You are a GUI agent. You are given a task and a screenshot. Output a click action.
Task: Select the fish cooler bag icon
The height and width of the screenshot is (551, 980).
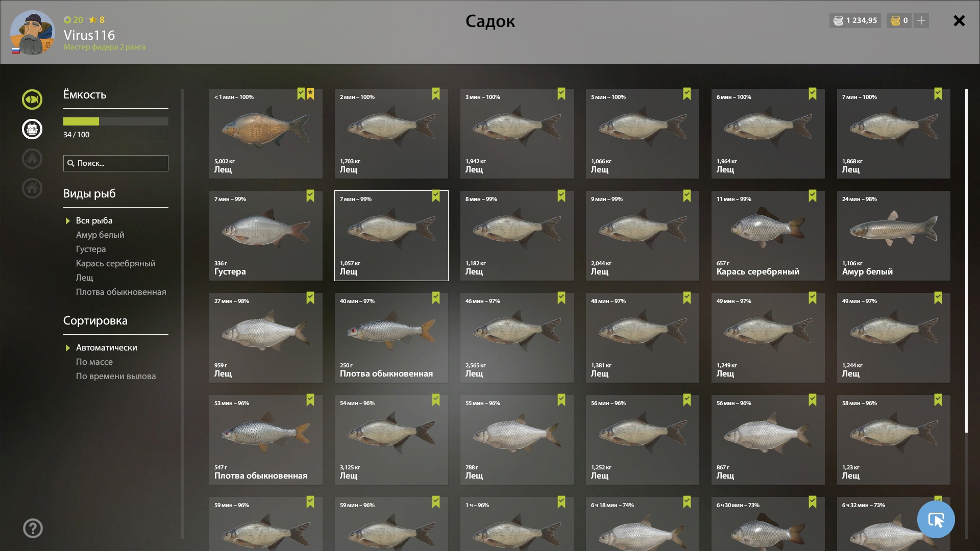coord(32,129)
